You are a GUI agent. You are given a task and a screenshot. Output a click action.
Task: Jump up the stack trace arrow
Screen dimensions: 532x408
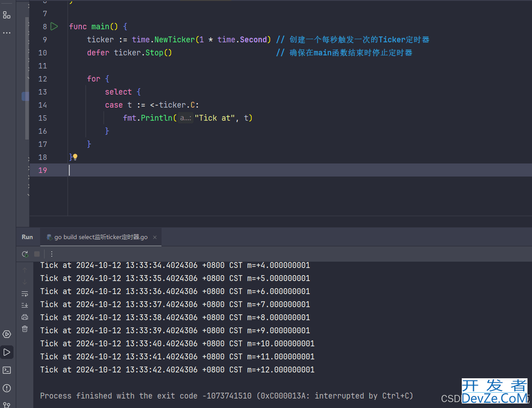[25, 270]
